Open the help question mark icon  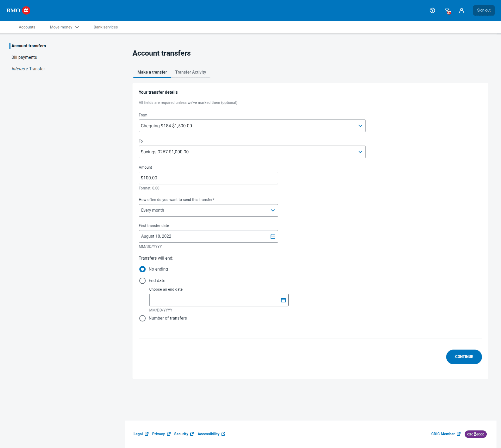[432, 10]
